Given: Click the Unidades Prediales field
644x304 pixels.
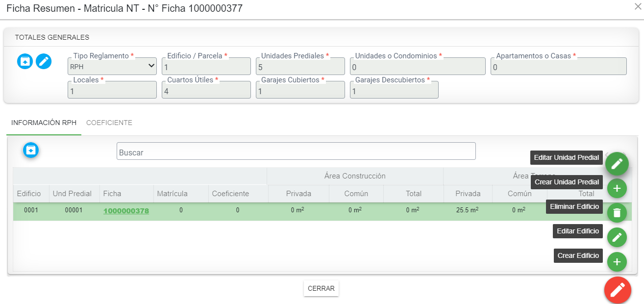Looking at the screenshot, I should (300, 67).
